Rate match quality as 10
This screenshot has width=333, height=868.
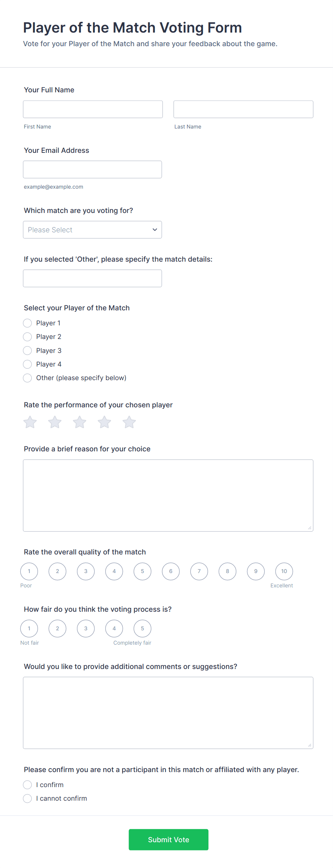click(x=284, y=571)
